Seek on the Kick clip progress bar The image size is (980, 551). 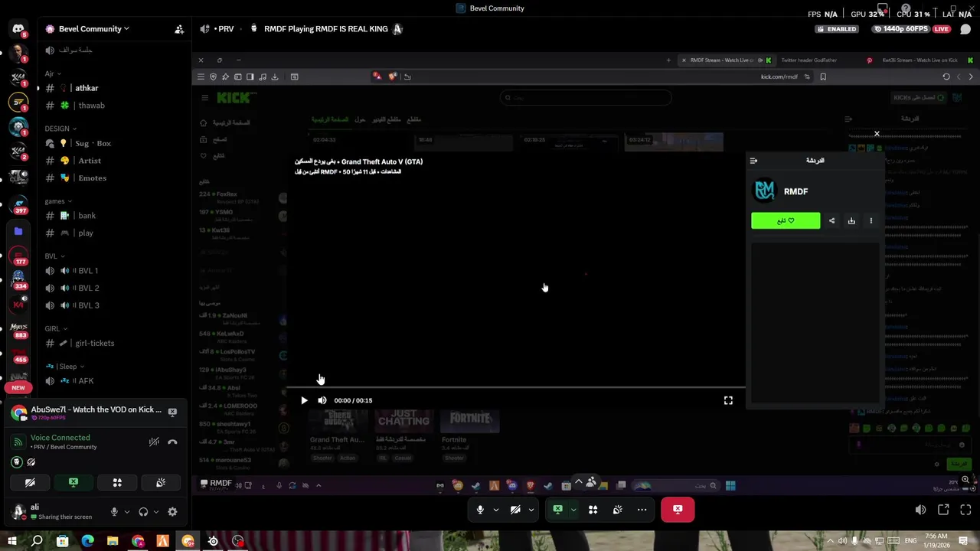pyautogui.click(x=516, y=388)
